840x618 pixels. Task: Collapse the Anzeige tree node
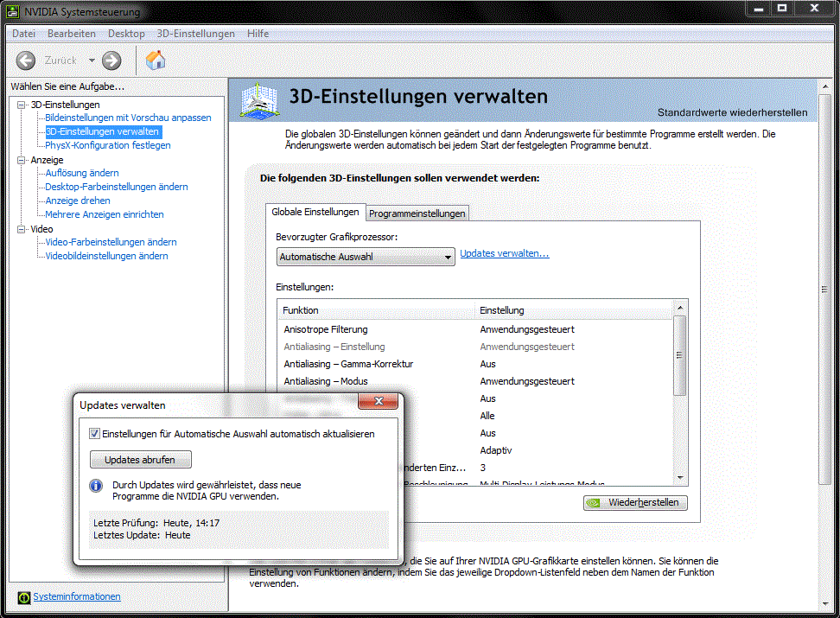22,160
